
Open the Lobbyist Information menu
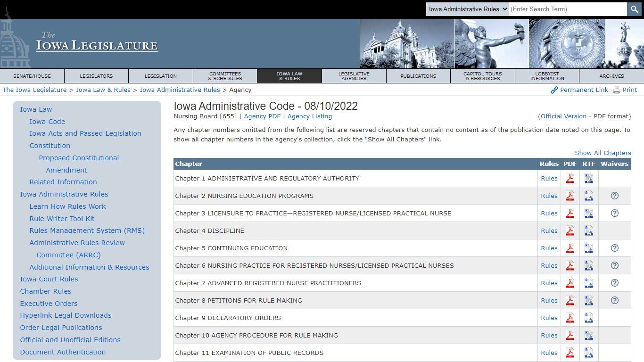click(547, 76)
